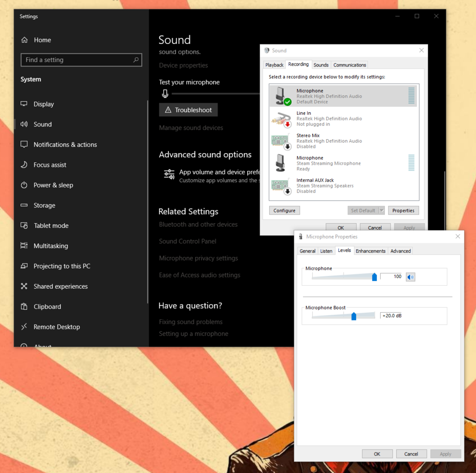Click the Configure button in Sound dialog
Image resolution: width=476 pixels, height=473 pixels.
click(285, 210)
